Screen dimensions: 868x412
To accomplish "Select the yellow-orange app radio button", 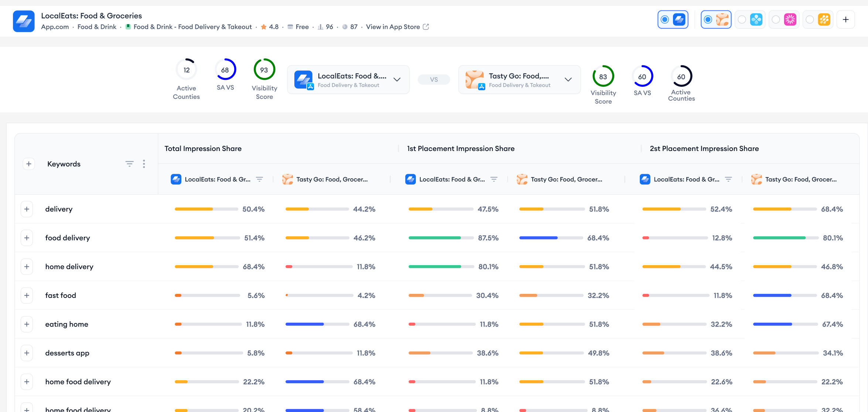I will 810,20.
